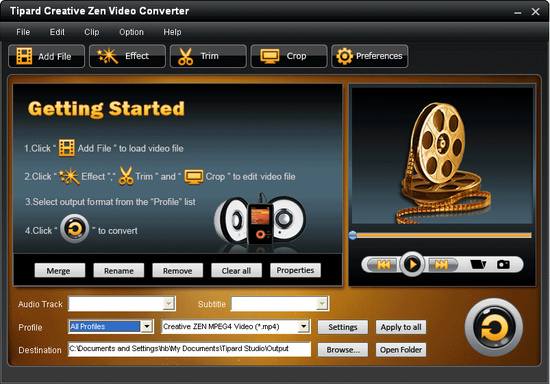This screenshot has height=384, width=550.
Task: Click the Zen player and speakers image
Action: point(260,222)
